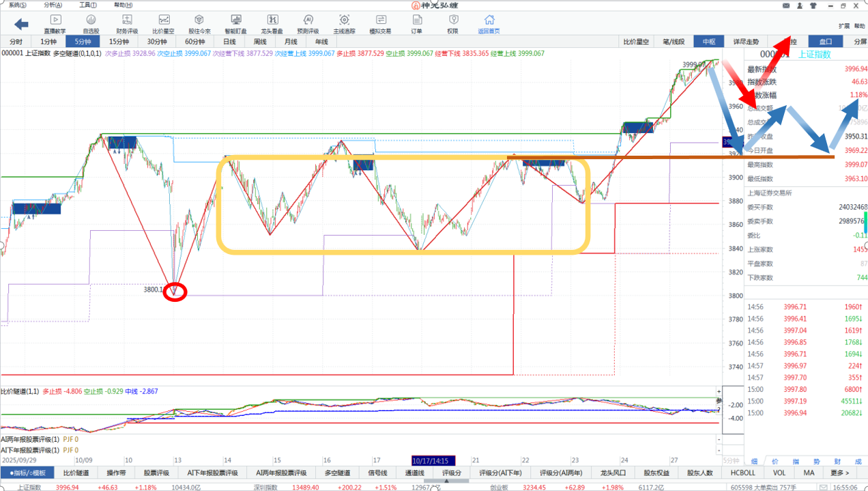Screen dimensions: 868x491
Task: Open 财务评级 financial rating tool
Action: click(x=127, y=24)
